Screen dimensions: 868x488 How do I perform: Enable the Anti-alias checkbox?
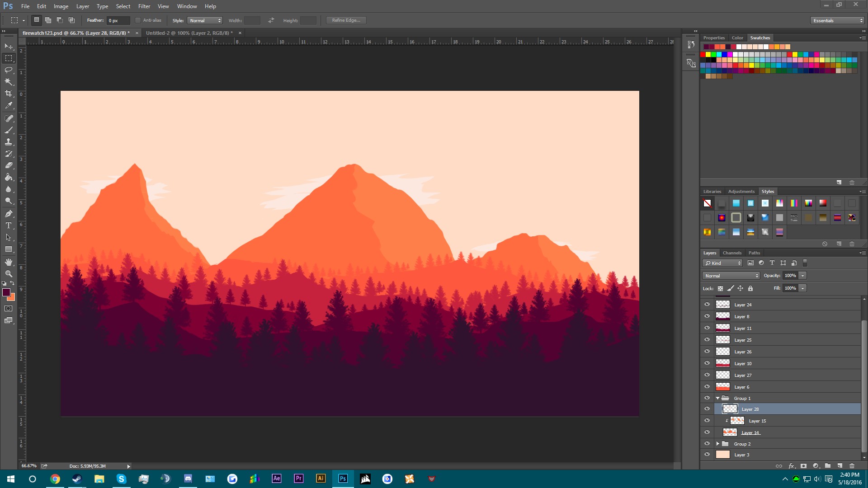138,20
